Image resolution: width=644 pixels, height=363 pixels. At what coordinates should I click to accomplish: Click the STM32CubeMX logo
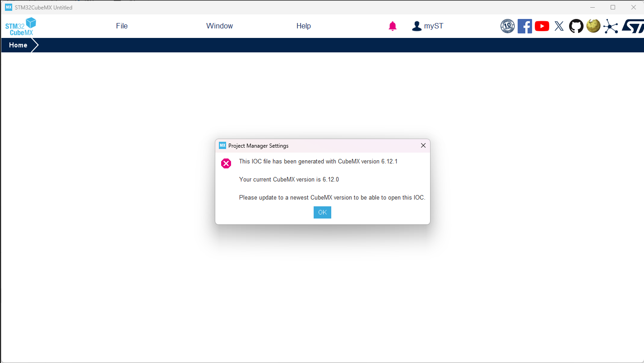pyautogui.click(x=21, y=26)
